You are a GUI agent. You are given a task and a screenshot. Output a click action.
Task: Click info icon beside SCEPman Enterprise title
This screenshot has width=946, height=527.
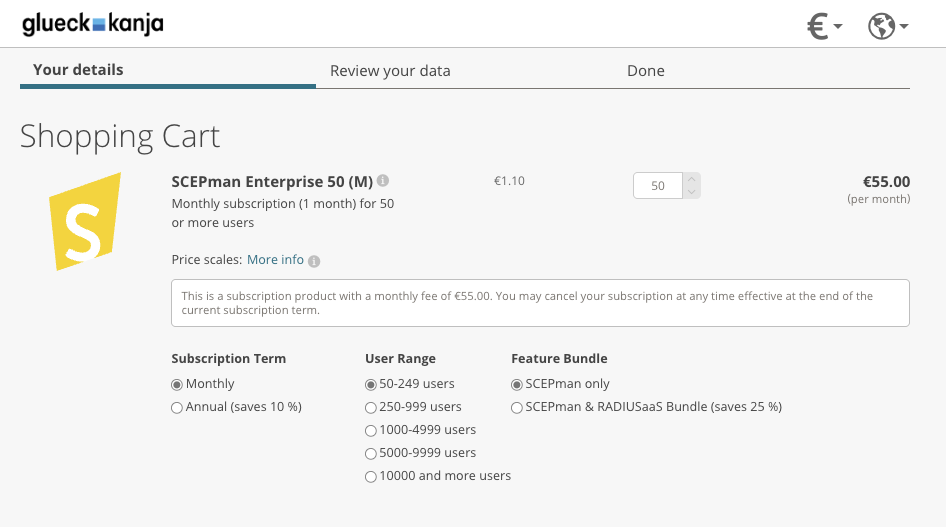point(383,181)
